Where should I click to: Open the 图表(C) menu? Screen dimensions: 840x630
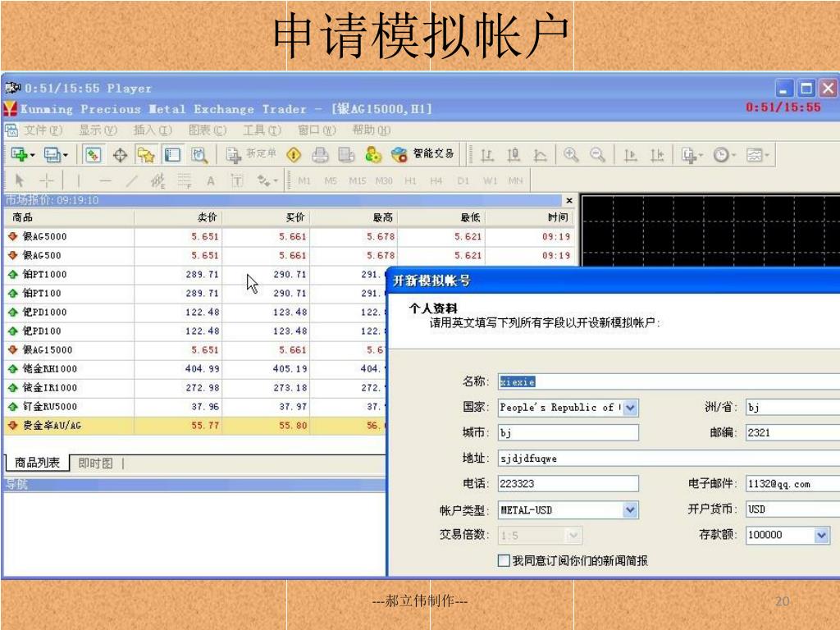tap(208, 130)
